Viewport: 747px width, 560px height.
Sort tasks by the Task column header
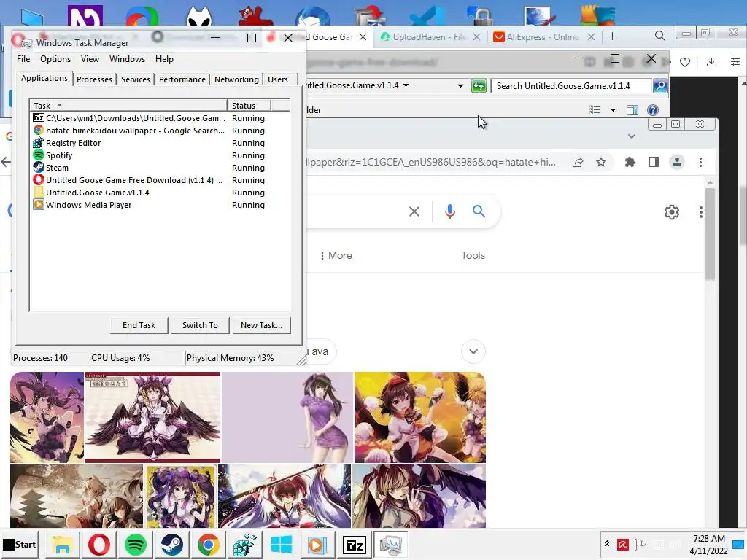(128, 105)
